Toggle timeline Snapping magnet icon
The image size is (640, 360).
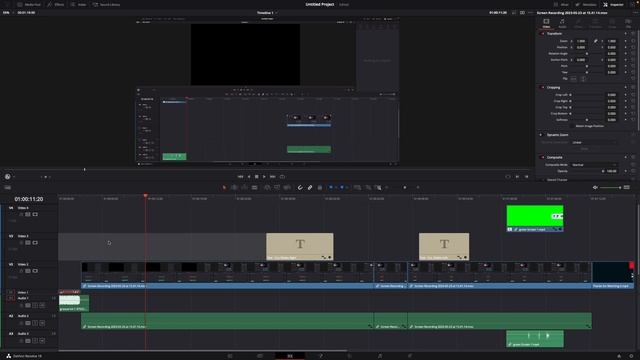[x=300, y=187]
